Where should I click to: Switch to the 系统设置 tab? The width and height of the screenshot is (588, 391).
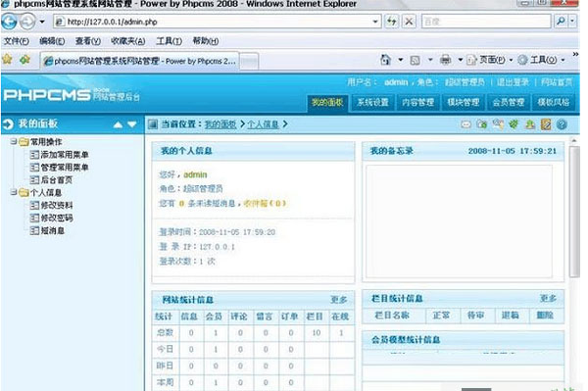[x=372, y=102]
